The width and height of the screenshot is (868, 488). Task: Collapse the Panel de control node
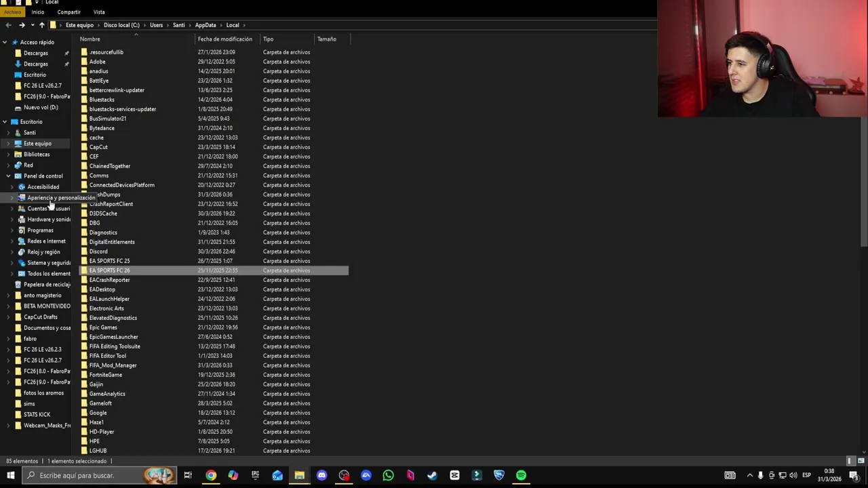[x=8, y=176]
